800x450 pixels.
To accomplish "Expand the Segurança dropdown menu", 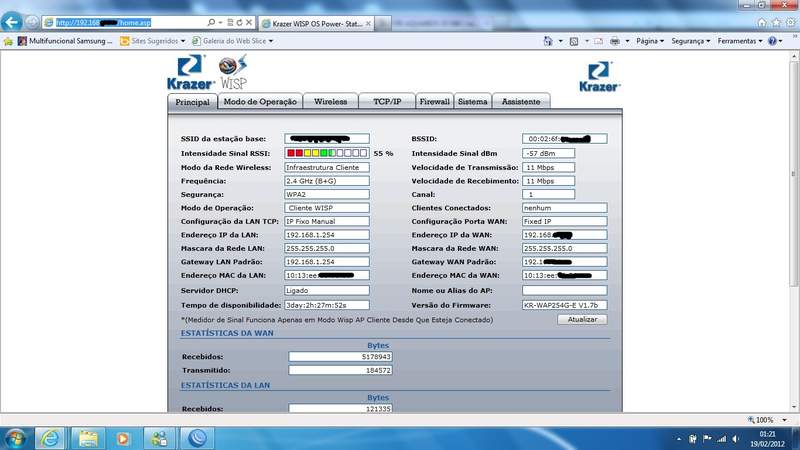I will click(692, 41).
